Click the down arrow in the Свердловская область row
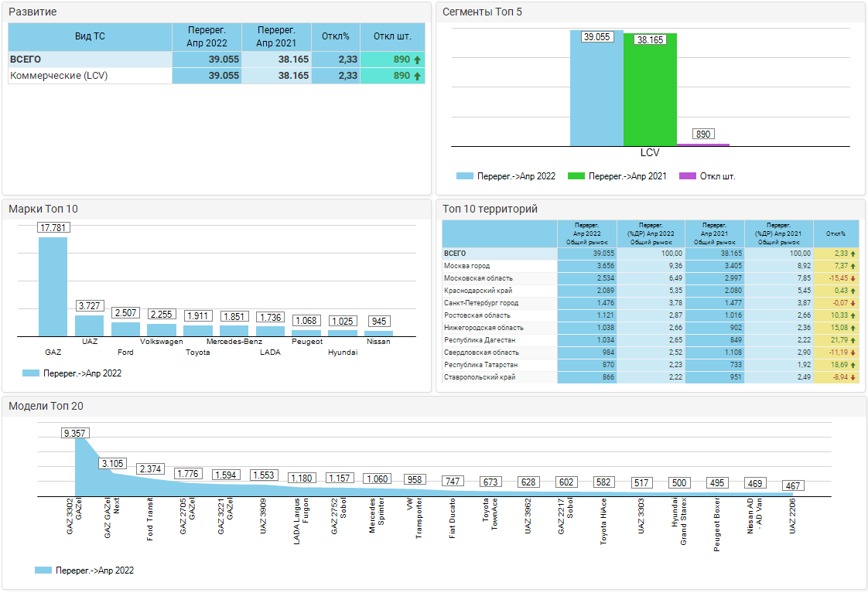The width and height of the screenshot is (868, 613). (853, 352)
